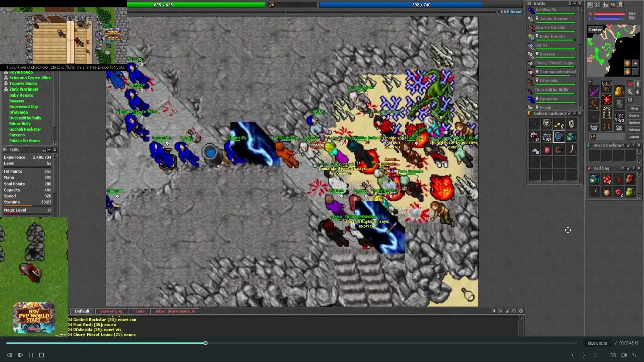
Task: Click the blue mana rune in Golden backpack
Action: 559,136
